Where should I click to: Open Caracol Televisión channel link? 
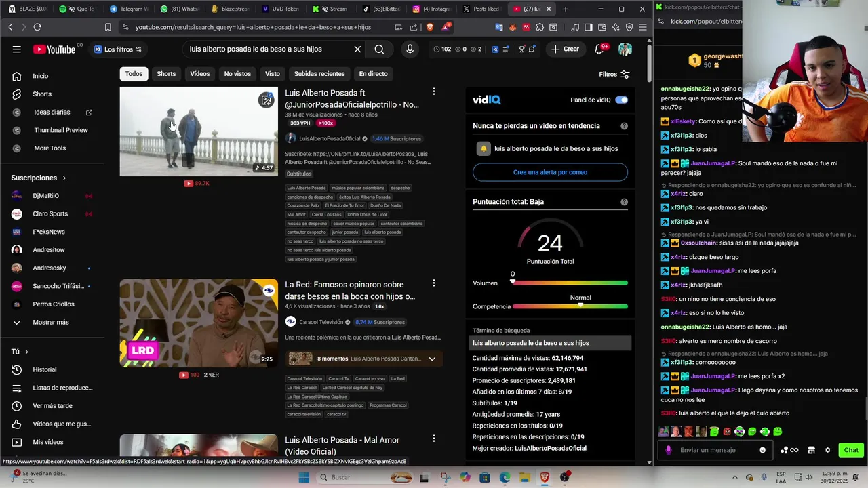[x=321, y=322]
